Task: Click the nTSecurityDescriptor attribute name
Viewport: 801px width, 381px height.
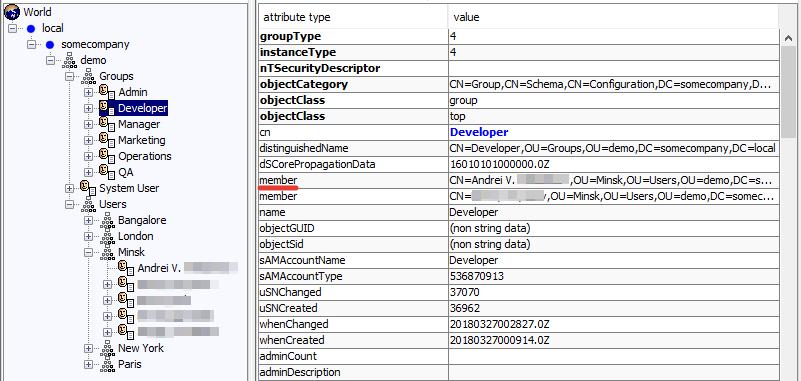Action: [x=320, y=68]
